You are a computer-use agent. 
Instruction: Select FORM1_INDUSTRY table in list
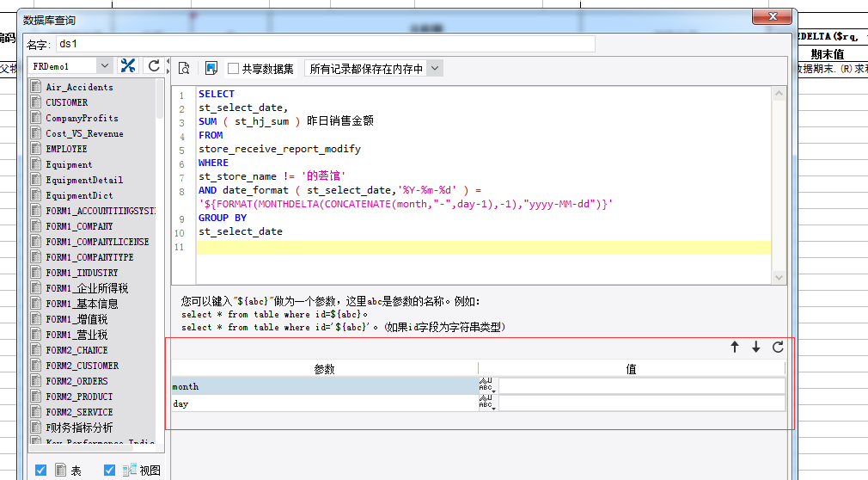pyautogui.click(x=82, y=273)
